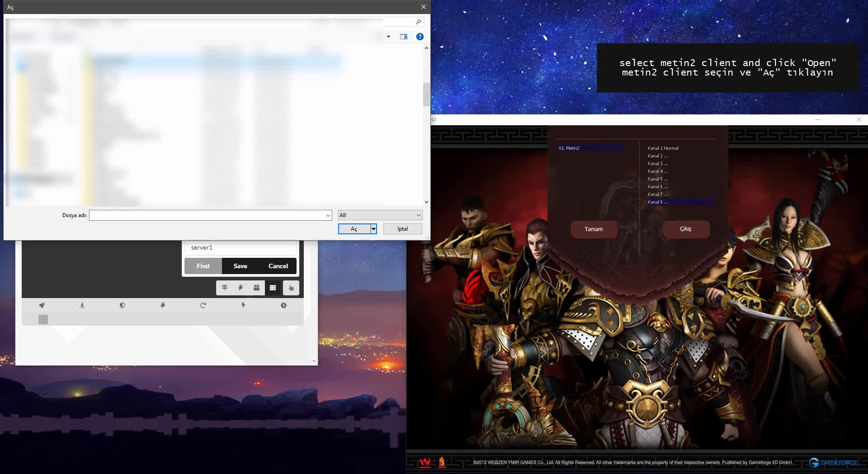Screen dimensions: 868x474
Task: Open the shield icon tab
Action: 123,305
